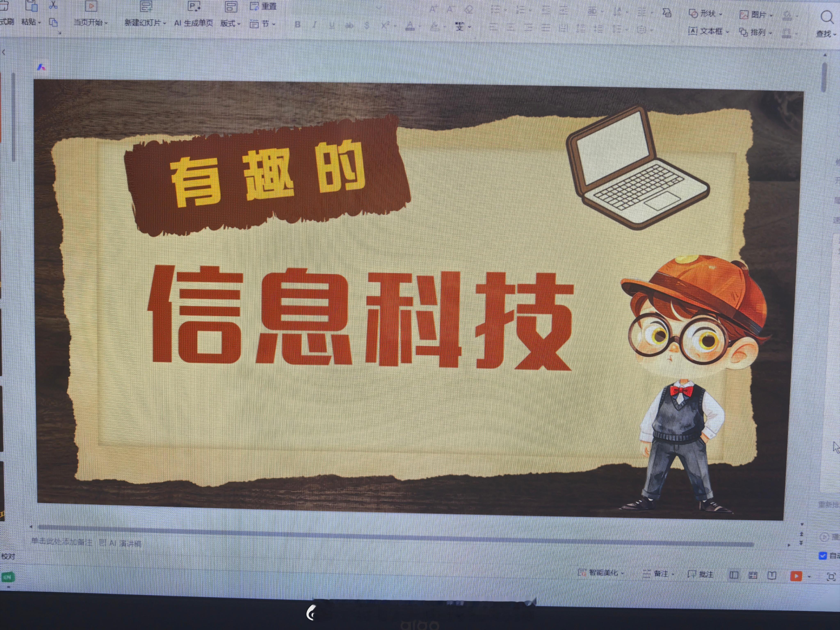The width and height of the screenshot is (840, 630).
Task: Switch to Normal view icon
Action: point(734,575)
